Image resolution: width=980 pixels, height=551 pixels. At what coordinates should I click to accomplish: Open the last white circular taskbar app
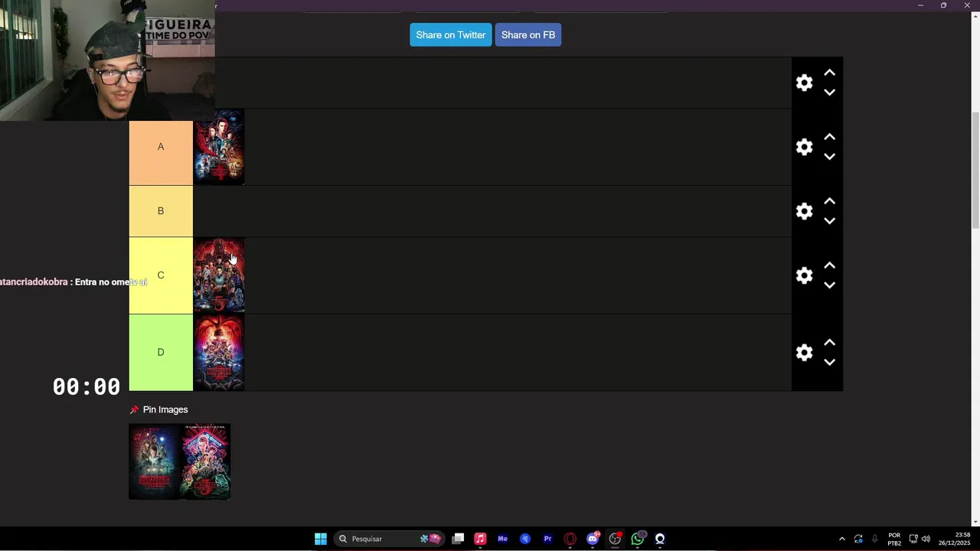(660, 539)
